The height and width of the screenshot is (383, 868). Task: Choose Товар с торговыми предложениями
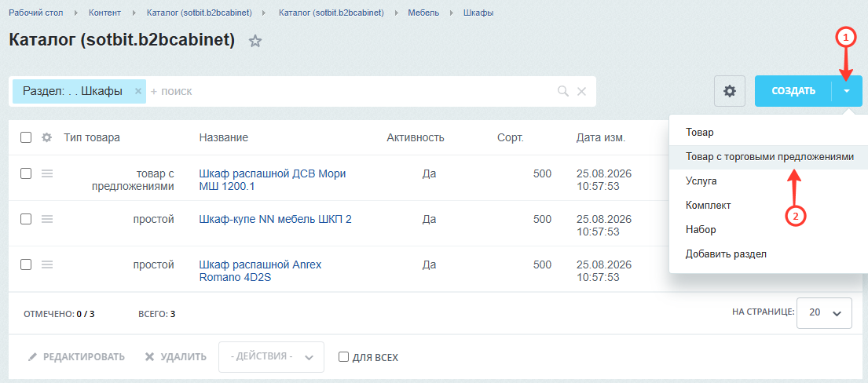(768, 157)
